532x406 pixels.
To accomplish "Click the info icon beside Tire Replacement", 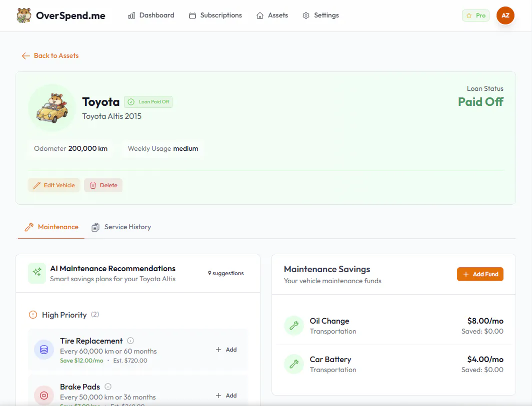I will coord(130,341).
